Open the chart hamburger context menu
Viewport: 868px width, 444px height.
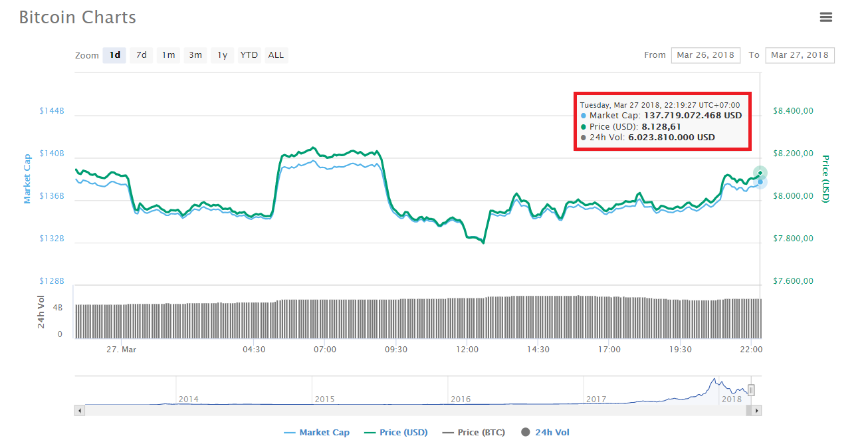pos(825,17)
